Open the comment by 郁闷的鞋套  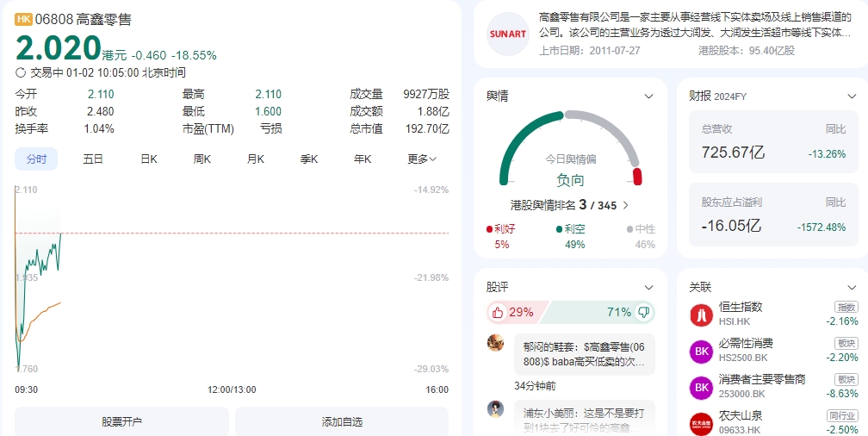(x=585, y=354)
